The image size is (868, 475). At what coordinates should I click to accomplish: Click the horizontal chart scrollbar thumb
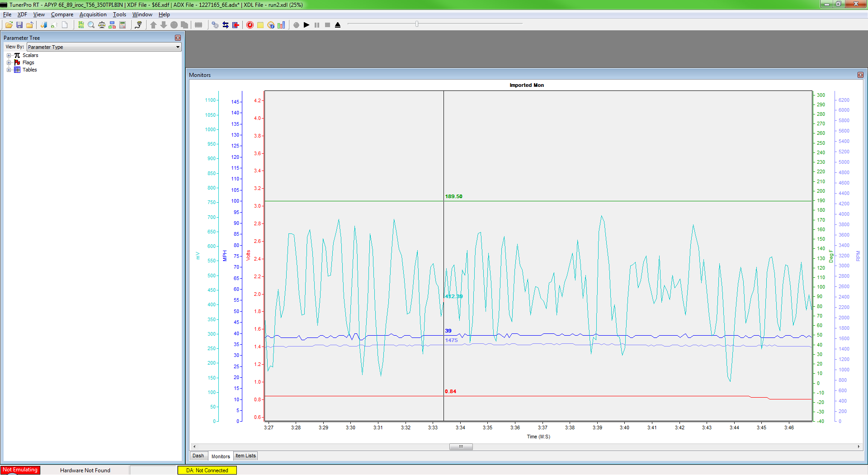[461, 446]
